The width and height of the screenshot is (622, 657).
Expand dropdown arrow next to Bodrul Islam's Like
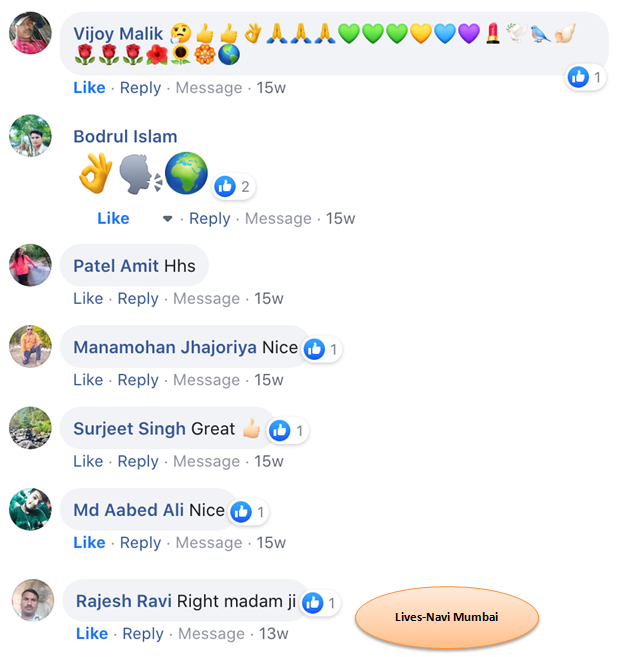pyautogui.click(x=167, y=219)
